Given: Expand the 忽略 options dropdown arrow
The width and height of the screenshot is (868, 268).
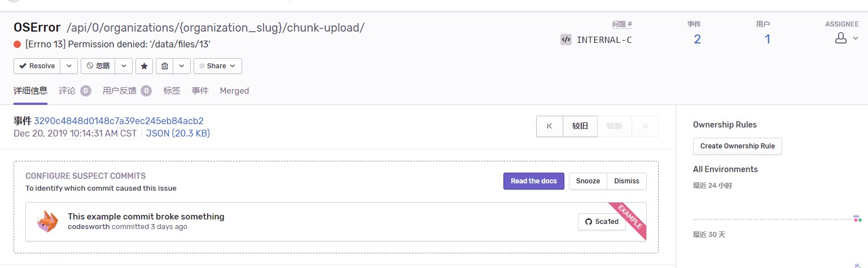Looking at the screenshot, I should click(x=124, y=66).
